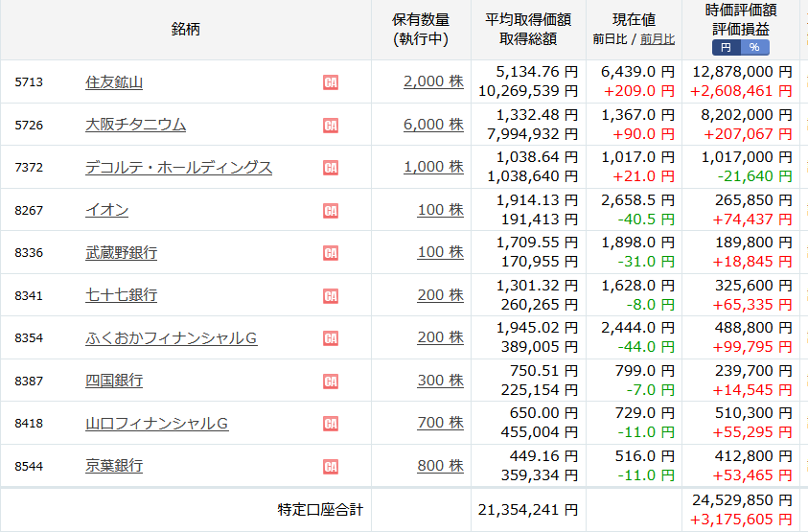Image resolution: width=808 pixels, height=532 pixels.
Task: Click 住友鉱山 profit +2,608,461 円
Action: click(741, 91)
